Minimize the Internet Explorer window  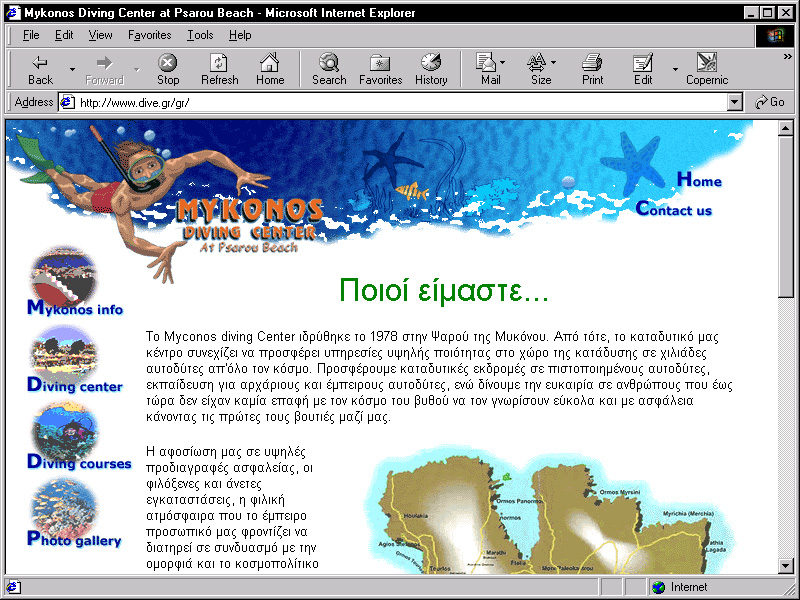point(751,12)
